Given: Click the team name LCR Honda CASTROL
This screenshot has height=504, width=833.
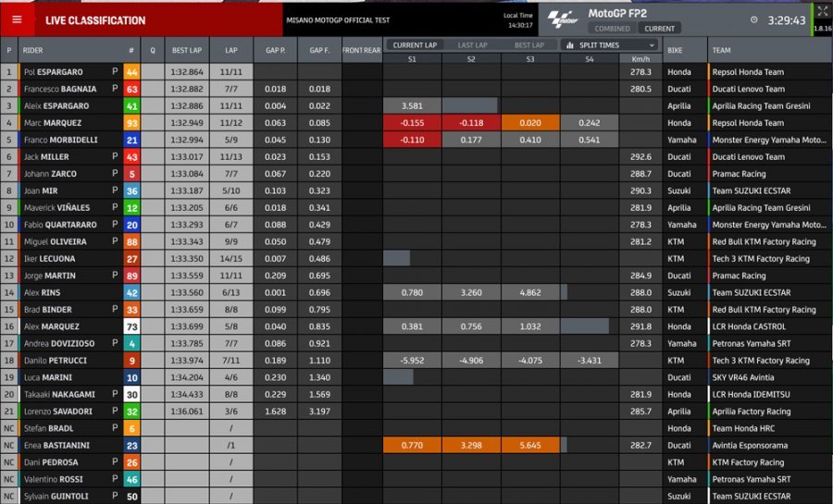Looking at the screenshot, I should 749,326.
